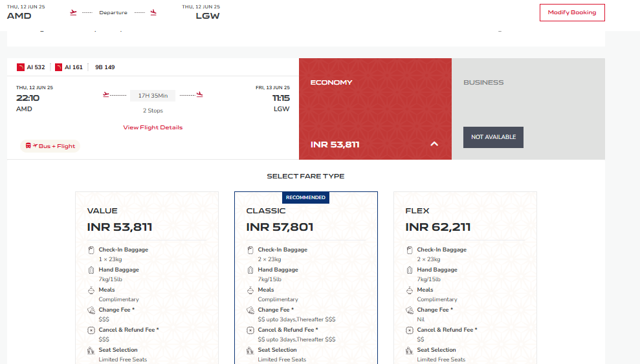Click Flex Check-In Baggage icon
This screenshot has height=364, width=640.
pos(410,250)
